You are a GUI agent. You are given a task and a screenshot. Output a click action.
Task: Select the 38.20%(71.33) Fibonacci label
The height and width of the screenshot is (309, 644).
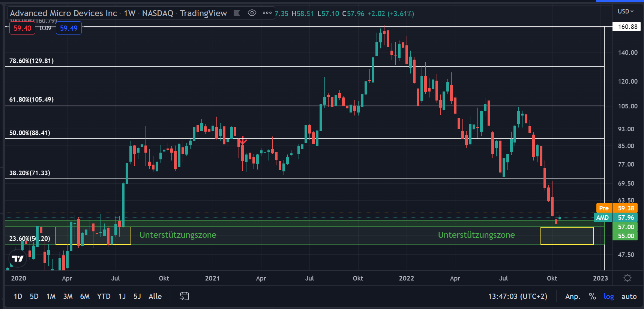pos(30,173)
